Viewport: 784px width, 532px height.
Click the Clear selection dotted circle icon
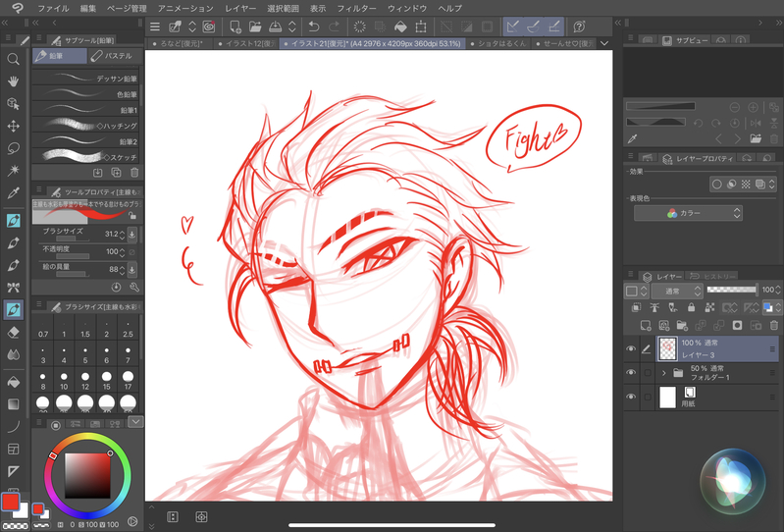(x=359, y=27)
